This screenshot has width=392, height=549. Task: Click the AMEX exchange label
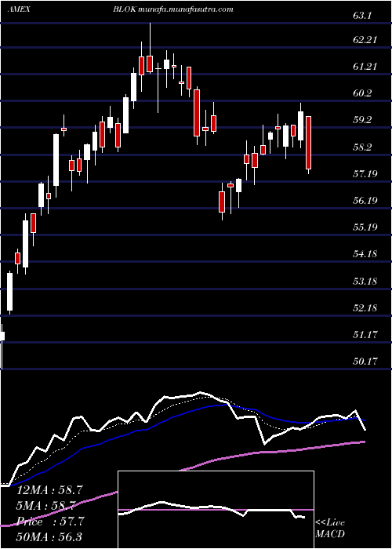tap(18, 9)
